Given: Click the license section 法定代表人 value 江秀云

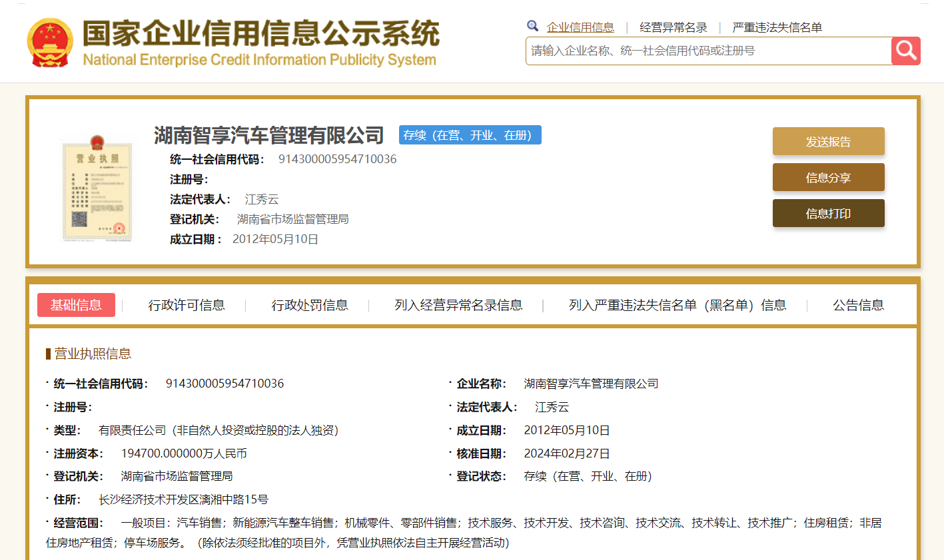Looking at the screenshot, I should tap(552, 407).
